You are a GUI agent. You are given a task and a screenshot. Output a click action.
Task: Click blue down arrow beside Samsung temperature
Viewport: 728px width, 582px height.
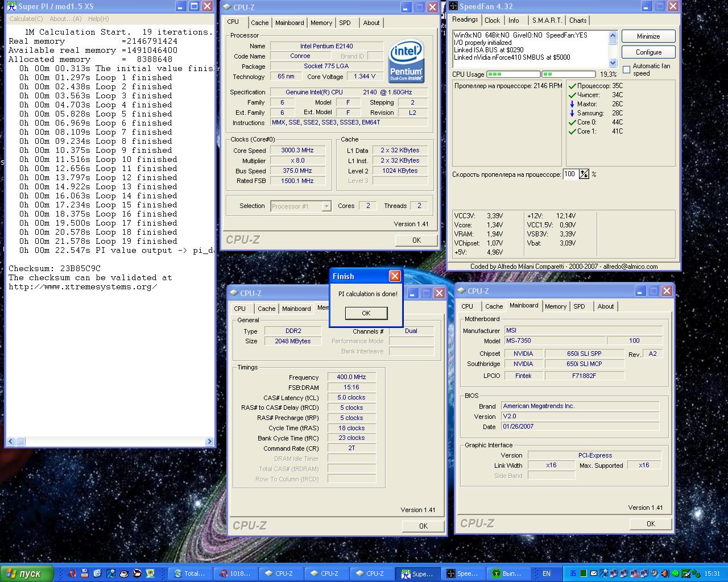click(572, 113)
